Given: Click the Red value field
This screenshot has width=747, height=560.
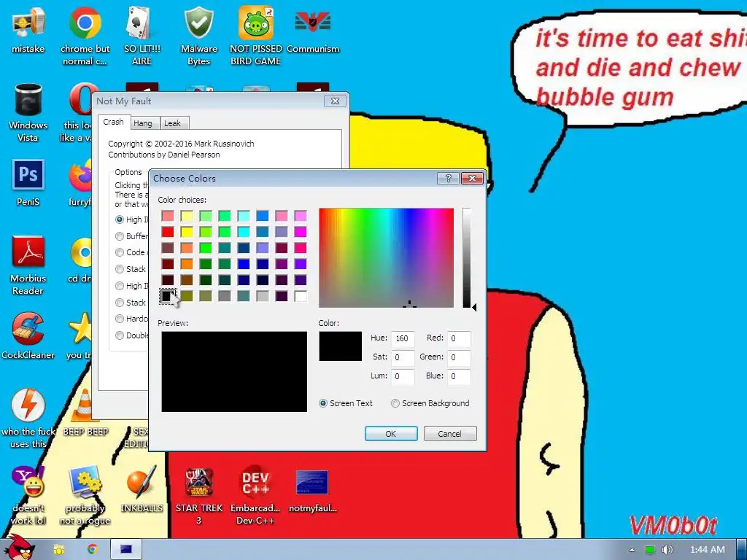Looking at the screenshot, I should click(460, 338).
